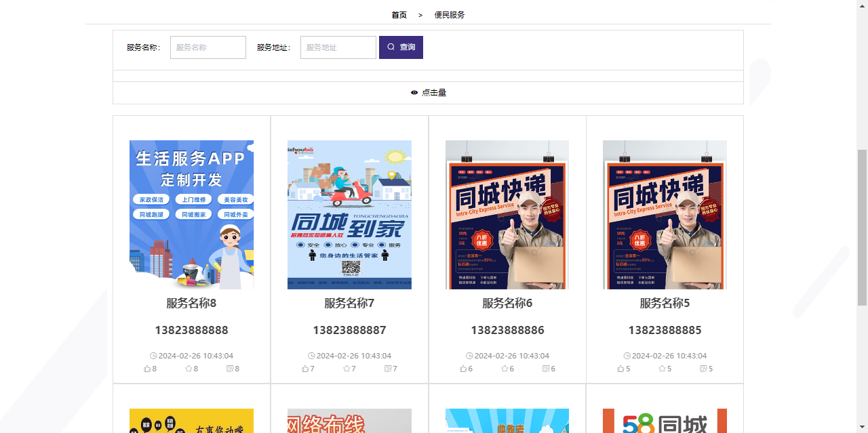
Task: Click comment icon on 服务名称6 card
Action: pos(546,369)
